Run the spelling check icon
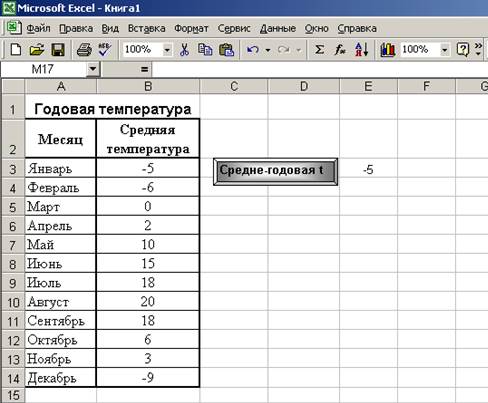This screenshot has width=488, height=403. point(105,50)
